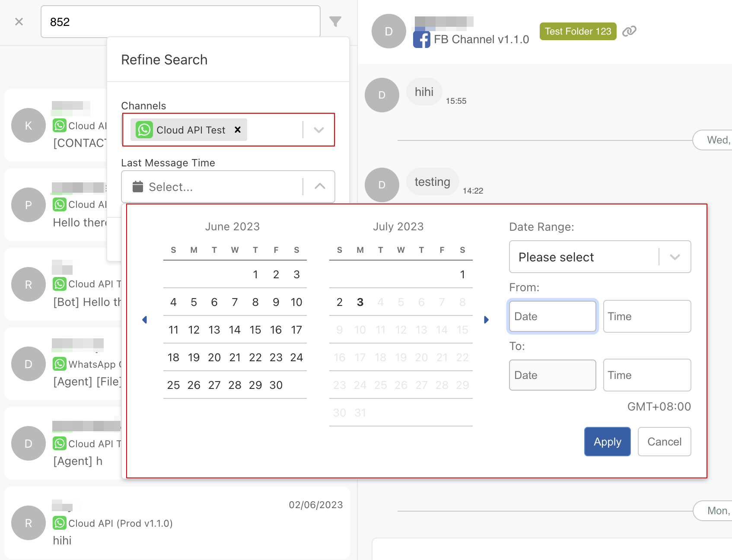Image resolution: width=732 pixels, height=560 pixels.
Task: Click the From Date input field
Action: tap(552, 316)
